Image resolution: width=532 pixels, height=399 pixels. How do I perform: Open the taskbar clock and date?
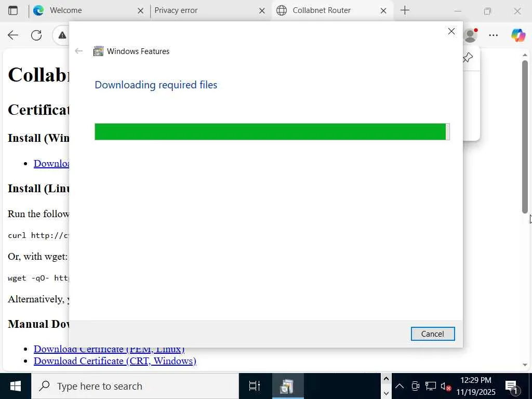(476, 386)
